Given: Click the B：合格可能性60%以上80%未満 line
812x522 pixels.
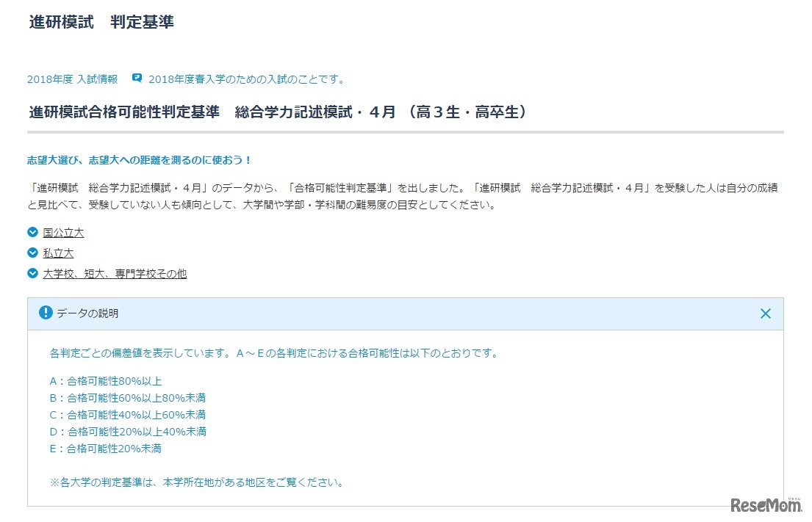Looking at the screenshot, I should click(x=128, y=398).
